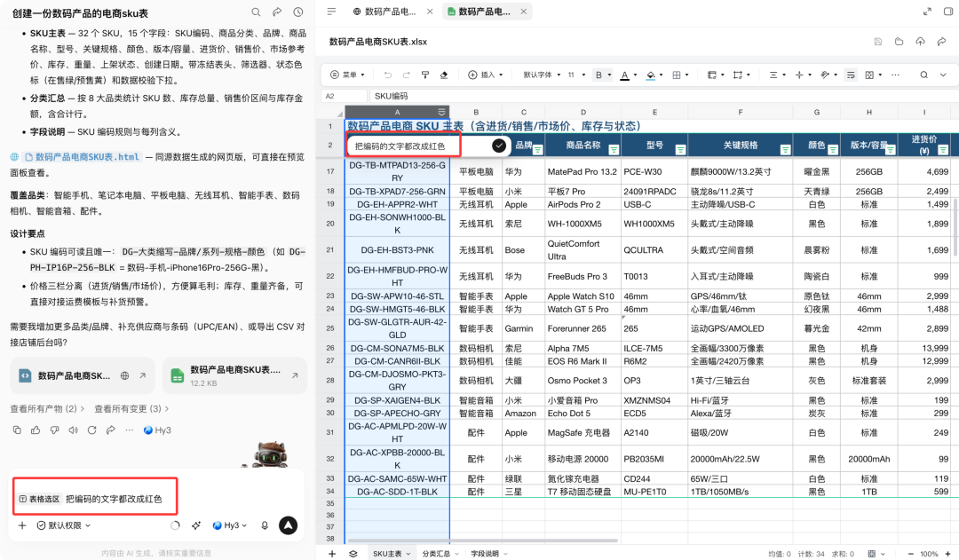This screenshot has height=560, width=959.
Task: Confirm inline prompt with checkmark button
Action: click(x=499, y=146)
